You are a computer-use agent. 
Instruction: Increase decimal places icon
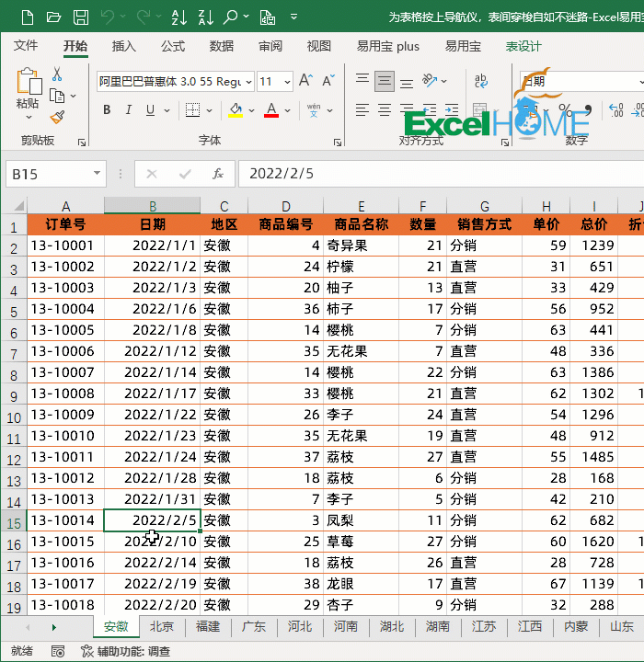tap(616, 110)
